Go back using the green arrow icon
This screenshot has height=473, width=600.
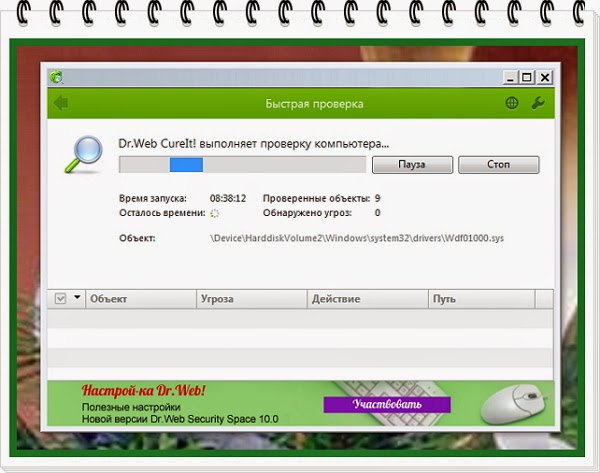pyautogui.click(x=61, y=103)
